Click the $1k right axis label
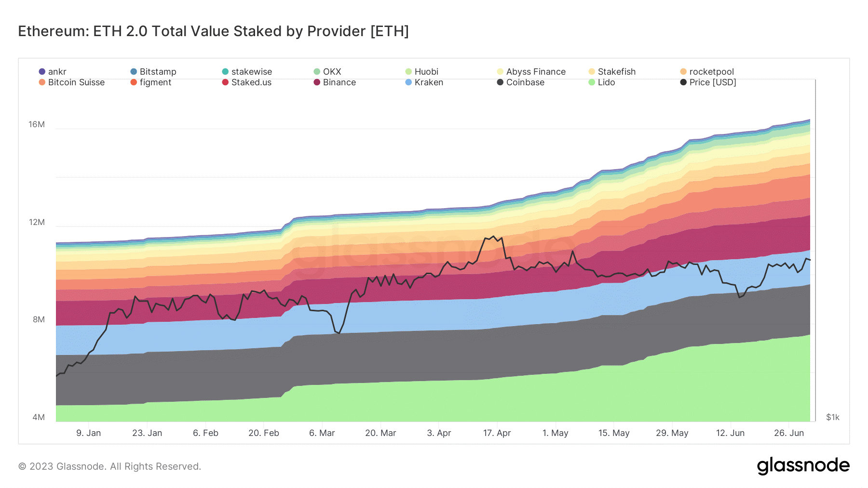This screenshot has width=868, height=488. (833, 417)
